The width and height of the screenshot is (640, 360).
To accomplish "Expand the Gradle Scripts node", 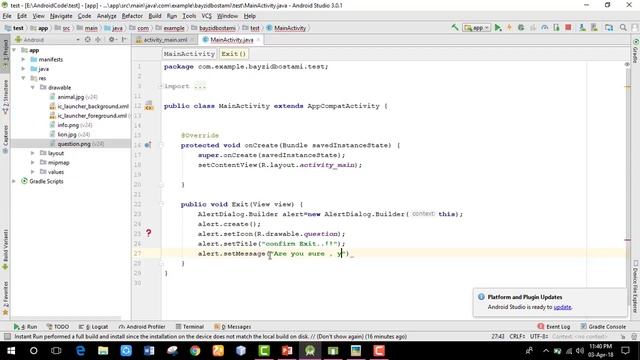I will pos(14,181).
